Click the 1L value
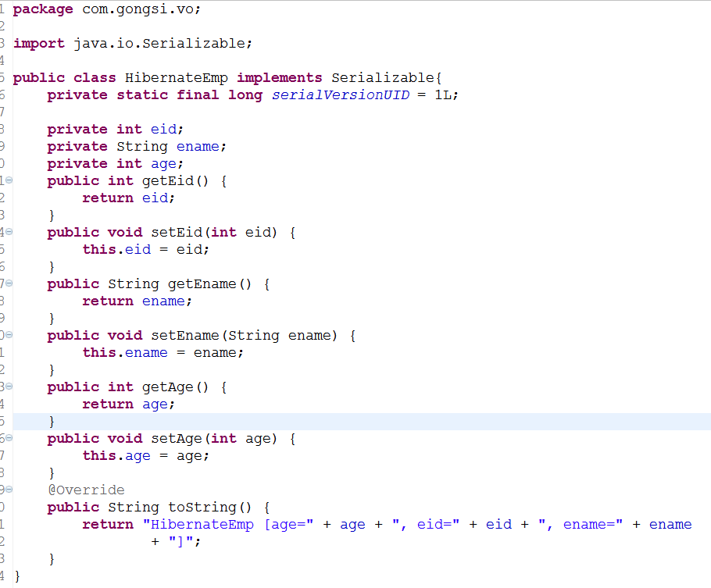This screenshot has width=711, height=588. (443, 94)
